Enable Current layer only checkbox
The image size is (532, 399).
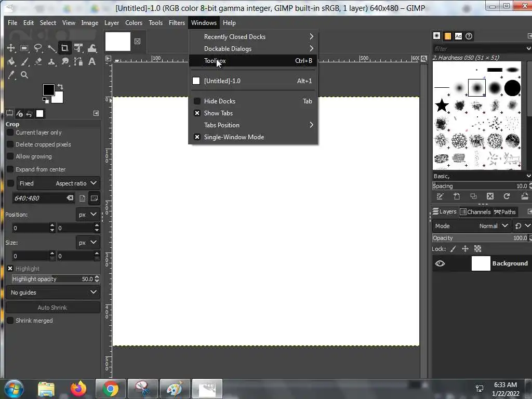tap(10, 132)
